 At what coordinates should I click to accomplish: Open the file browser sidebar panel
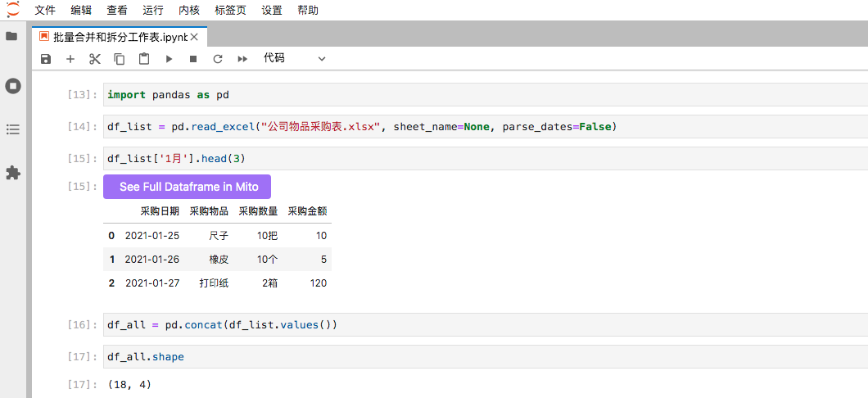12,37
